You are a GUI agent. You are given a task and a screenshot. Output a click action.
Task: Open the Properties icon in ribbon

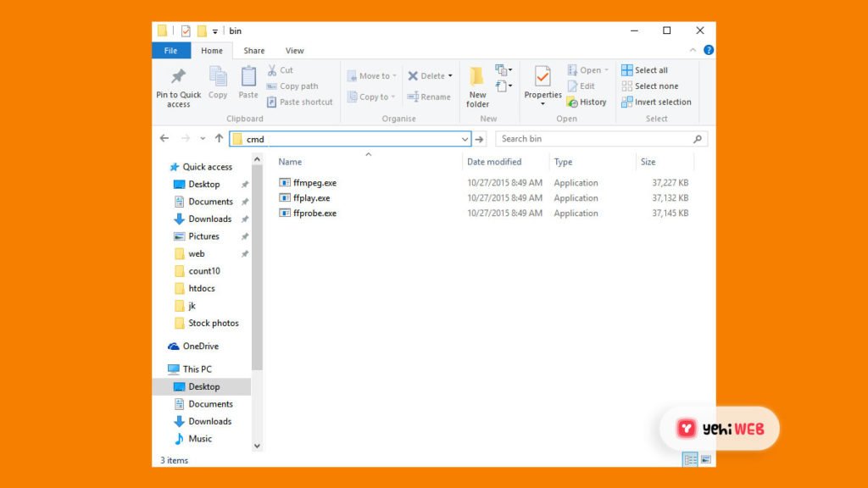coord(542,78)
